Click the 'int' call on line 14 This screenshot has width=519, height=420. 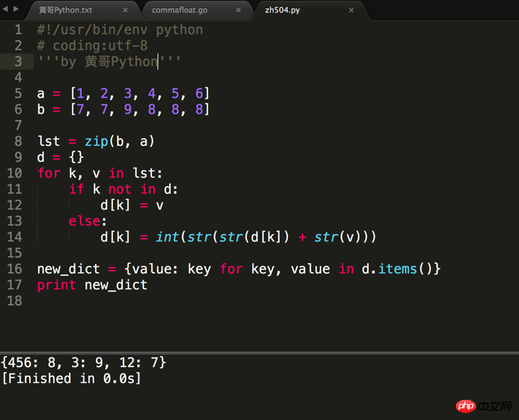click(167, 237)
